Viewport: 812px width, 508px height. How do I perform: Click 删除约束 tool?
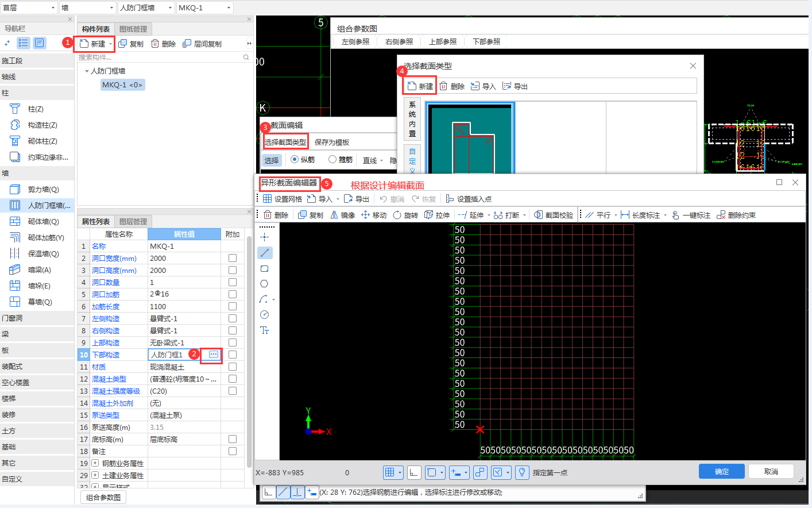(x=736, y=215)
